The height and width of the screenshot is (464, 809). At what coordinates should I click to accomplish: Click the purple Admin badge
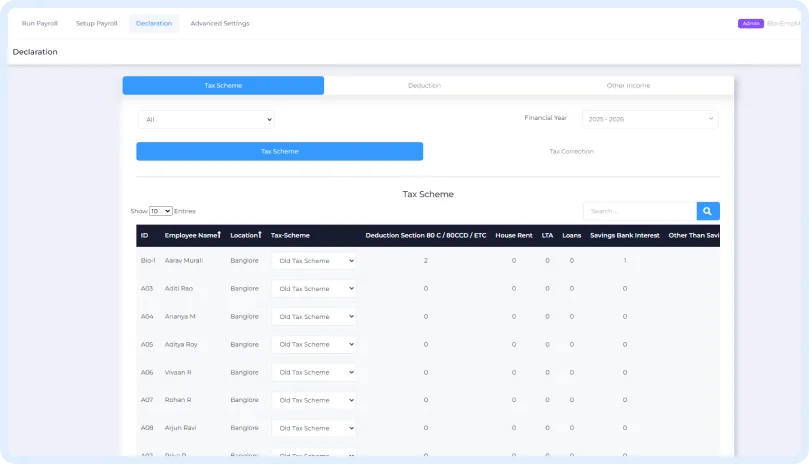[x=750, y=23]
